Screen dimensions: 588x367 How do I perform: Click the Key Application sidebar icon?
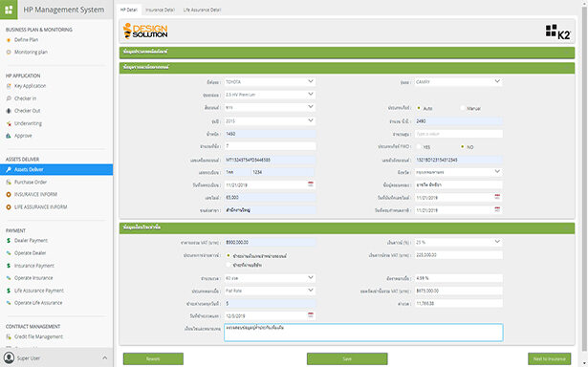point(9,86)
